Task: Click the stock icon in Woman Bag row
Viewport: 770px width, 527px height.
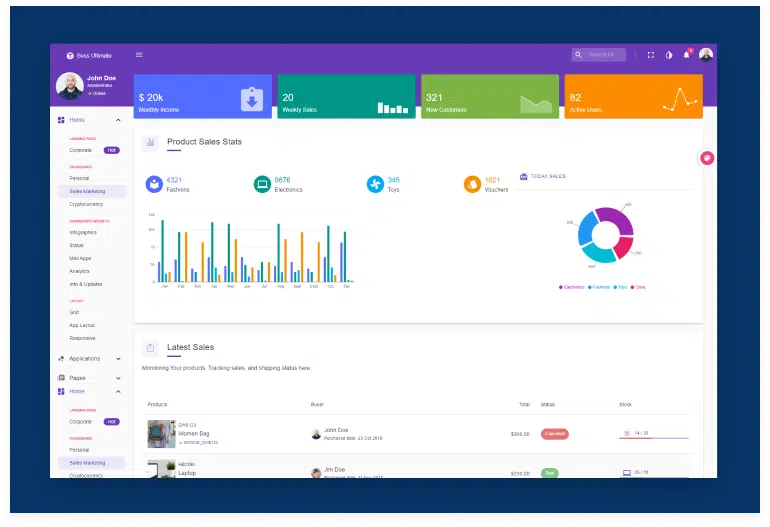Action: [x=627, y=433]
